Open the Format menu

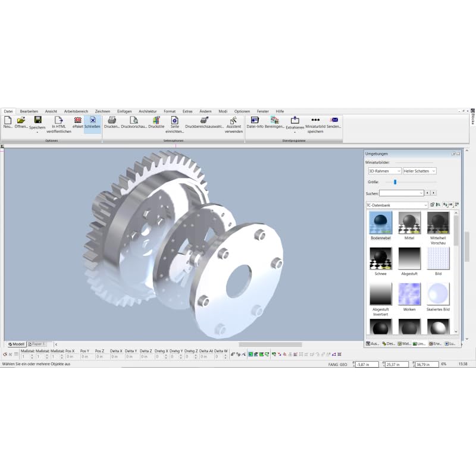tap(170, 111)
